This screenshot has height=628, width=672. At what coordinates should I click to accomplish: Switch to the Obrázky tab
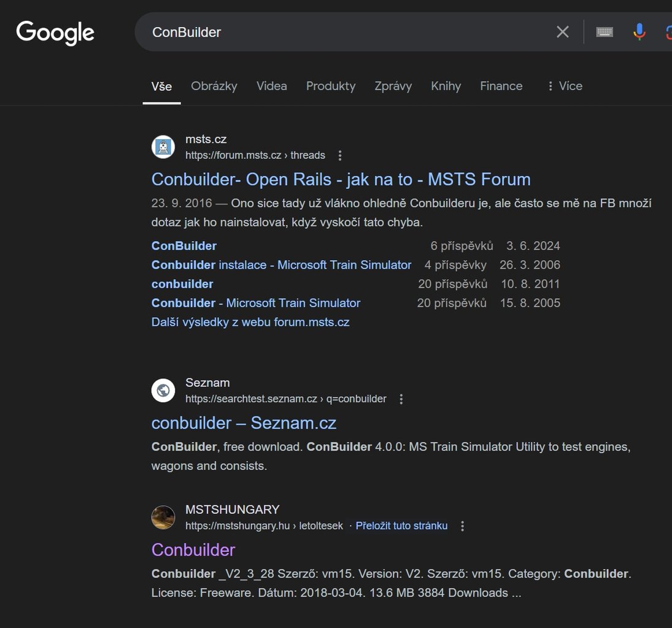[x=214, y=86]
